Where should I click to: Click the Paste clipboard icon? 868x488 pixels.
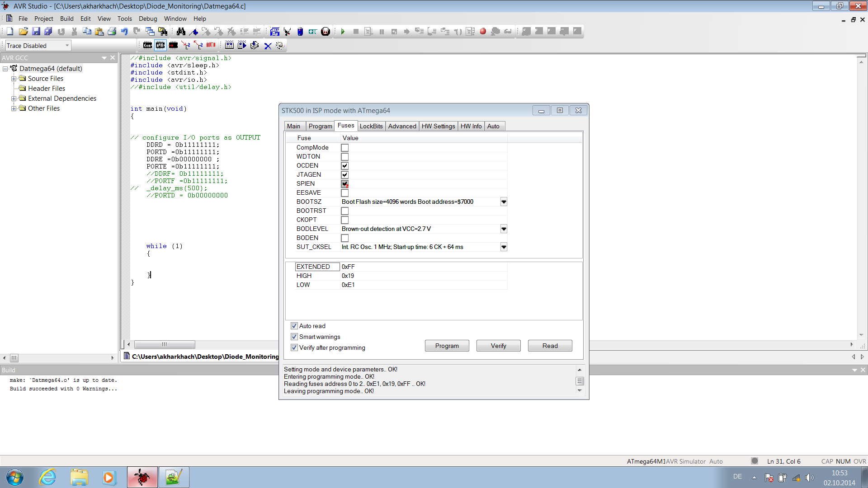click(x=99, y=31)
